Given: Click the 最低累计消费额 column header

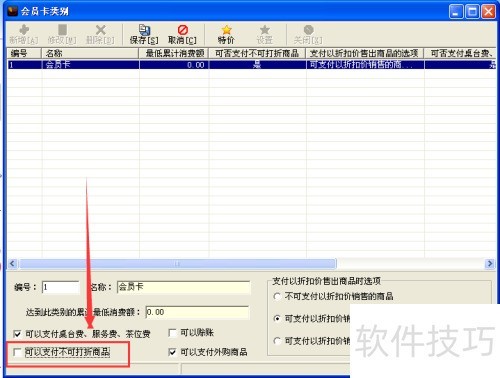Looking at the screenshot, I should (174, 53).
